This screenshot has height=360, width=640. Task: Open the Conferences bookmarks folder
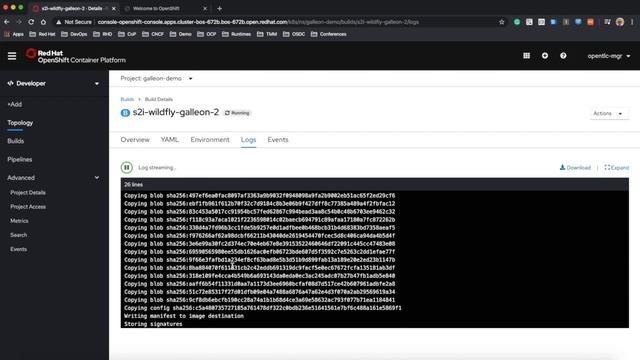(x=329, y=34)
